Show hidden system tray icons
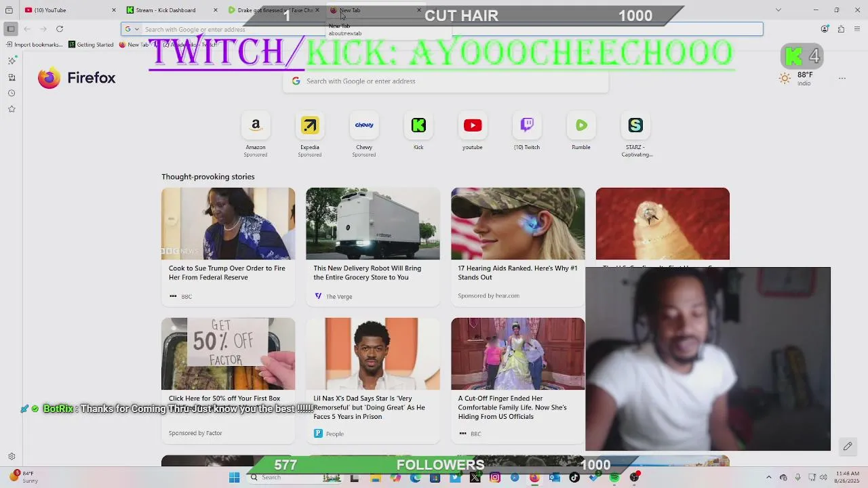This screenshot has width=868, height=488. [x=768, y=478]
